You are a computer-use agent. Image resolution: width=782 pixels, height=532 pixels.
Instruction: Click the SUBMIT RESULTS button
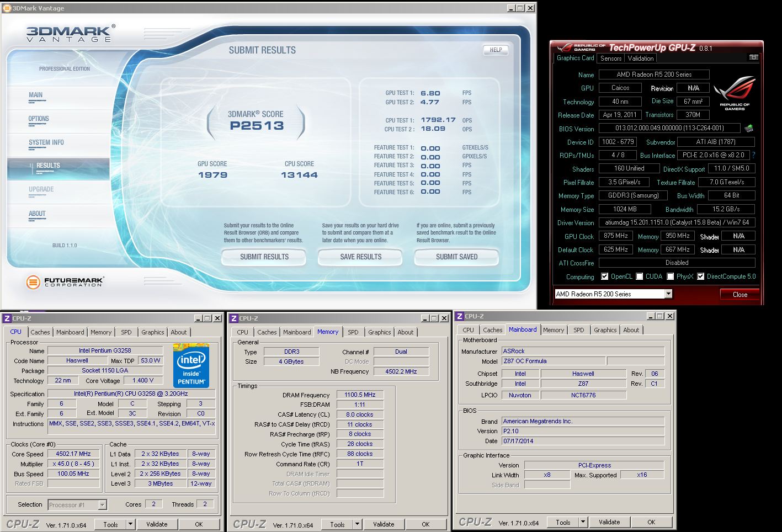pyautogui.click(x=264, y=257)
